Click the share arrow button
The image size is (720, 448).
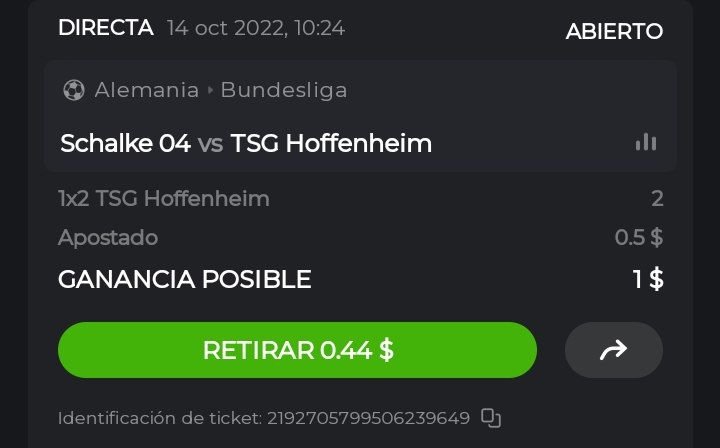point(613,349)
